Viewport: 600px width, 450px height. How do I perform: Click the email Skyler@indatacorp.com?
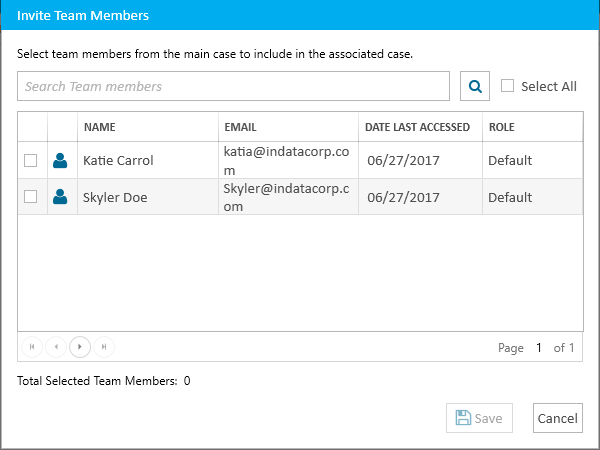(286, 197)
